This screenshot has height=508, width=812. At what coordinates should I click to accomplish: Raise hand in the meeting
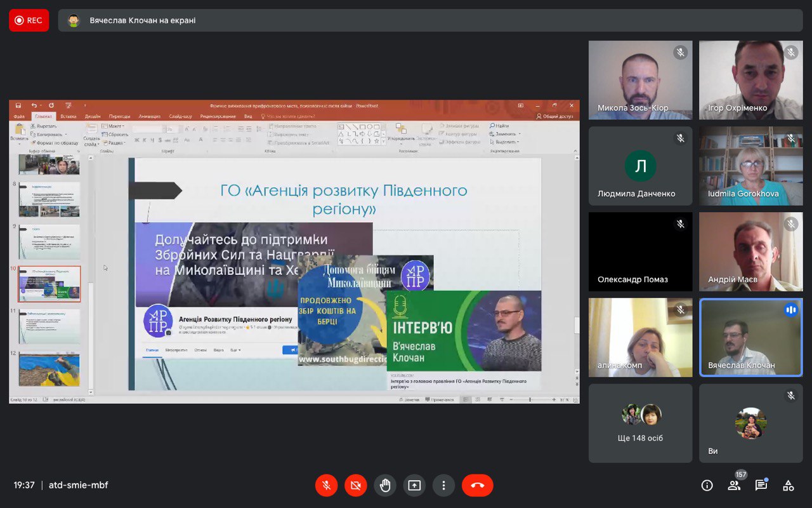[x=385, y=485]
